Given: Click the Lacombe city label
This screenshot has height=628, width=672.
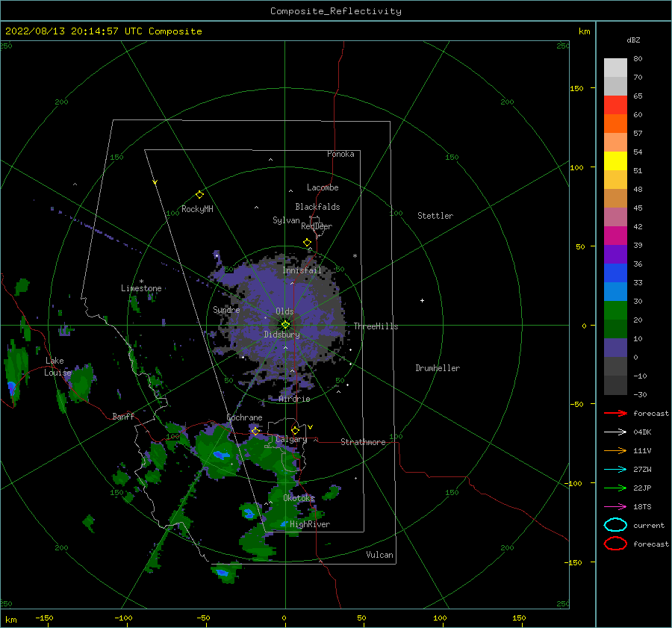Looking at the screenshot, I should click(x=323, y=187).
